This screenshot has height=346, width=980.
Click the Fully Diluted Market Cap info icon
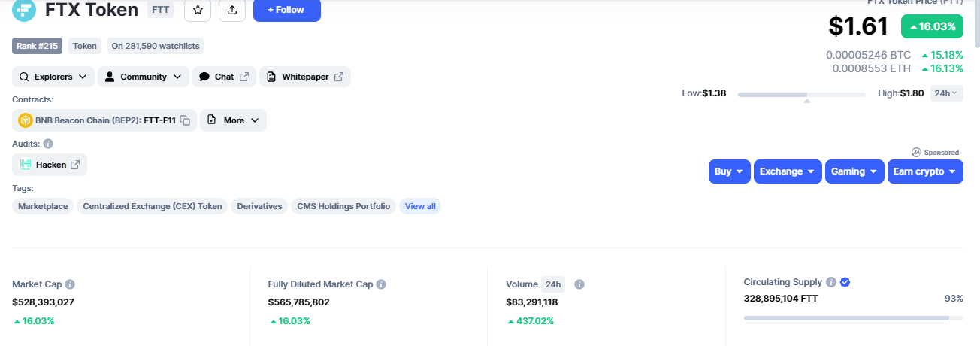point(381,284)
